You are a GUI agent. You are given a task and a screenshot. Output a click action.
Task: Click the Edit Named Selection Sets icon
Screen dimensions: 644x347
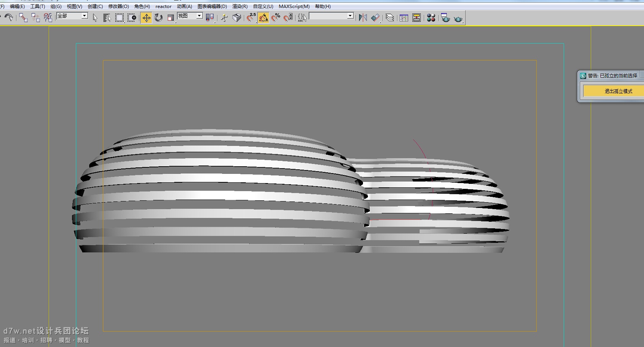point(302,18)
